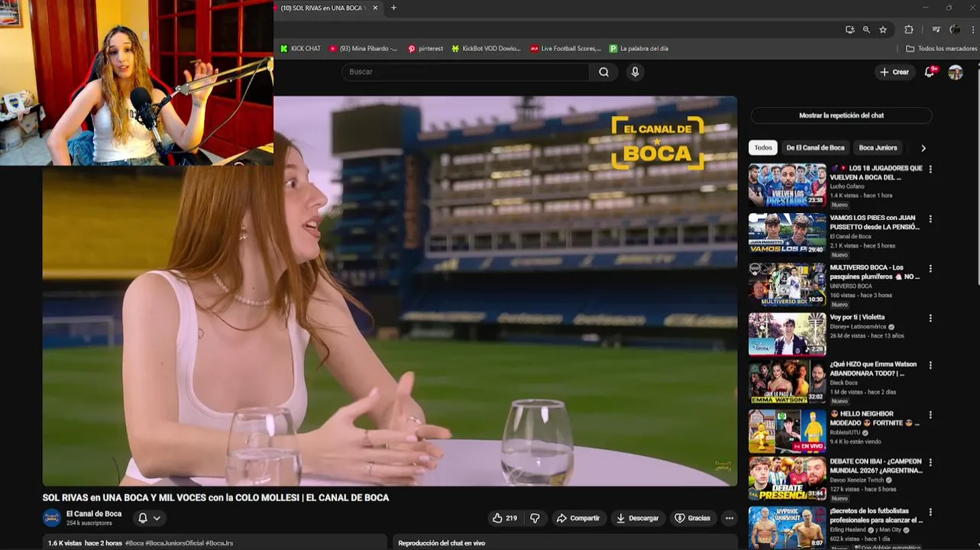Open Todos los marcadores bookmarks folder

(941, 48)
